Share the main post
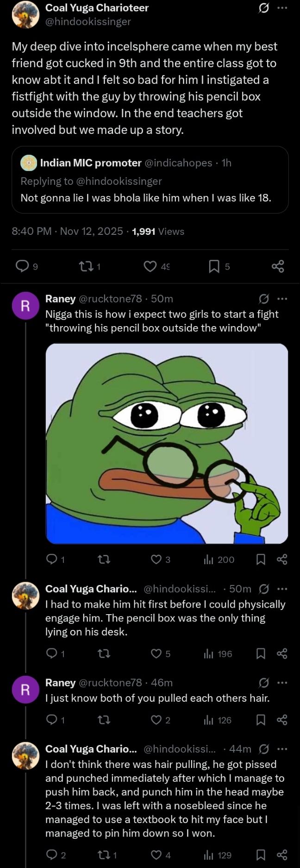 point(278,266)
